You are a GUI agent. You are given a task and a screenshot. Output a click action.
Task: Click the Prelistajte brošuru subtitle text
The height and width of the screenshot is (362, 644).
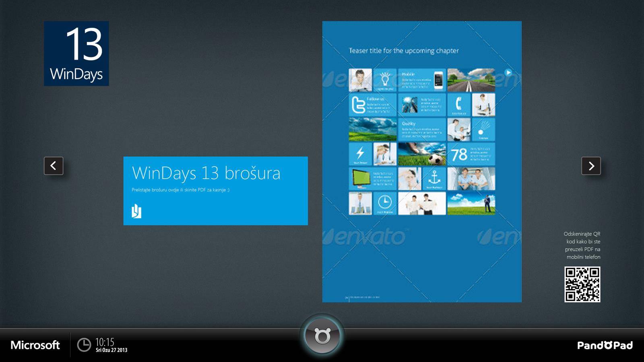[180, 190]
